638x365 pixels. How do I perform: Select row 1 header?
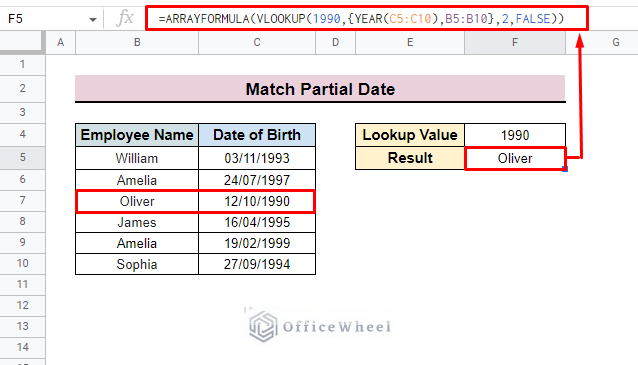[22, 64]
